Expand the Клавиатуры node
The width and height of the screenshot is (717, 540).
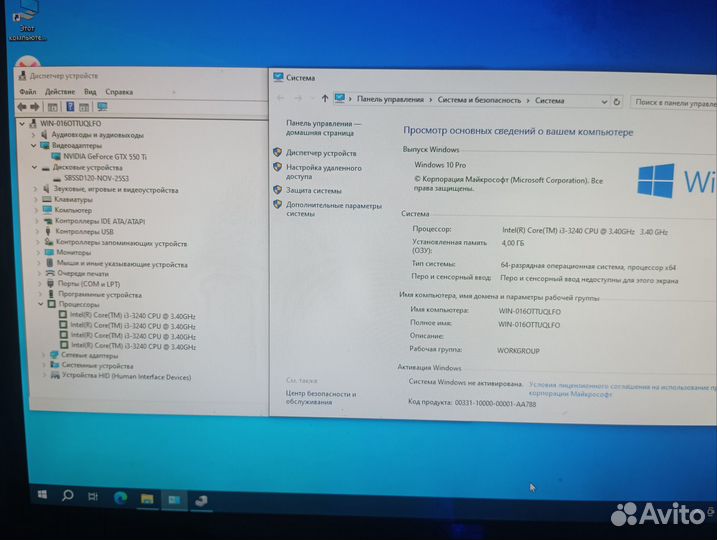36,200
